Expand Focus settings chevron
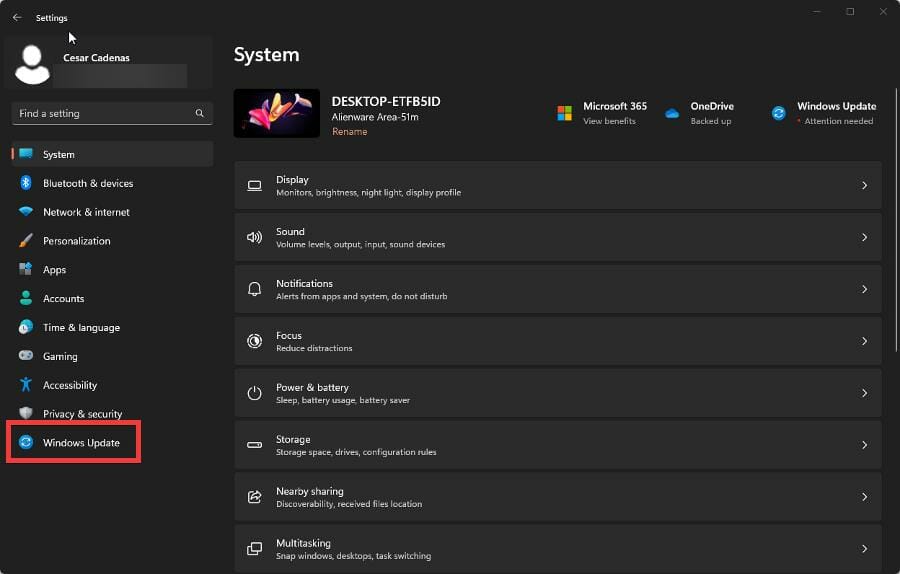 (864, 341)
